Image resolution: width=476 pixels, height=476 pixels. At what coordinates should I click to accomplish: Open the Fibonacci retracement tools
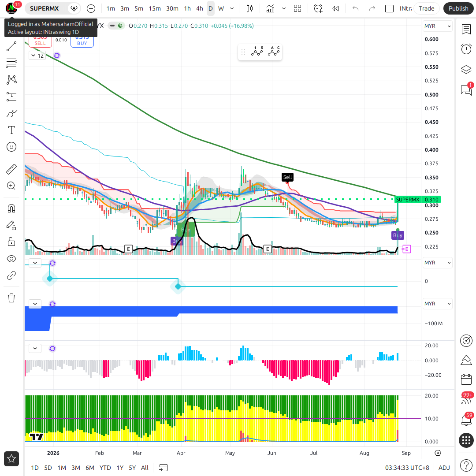(x=11, y=63)
